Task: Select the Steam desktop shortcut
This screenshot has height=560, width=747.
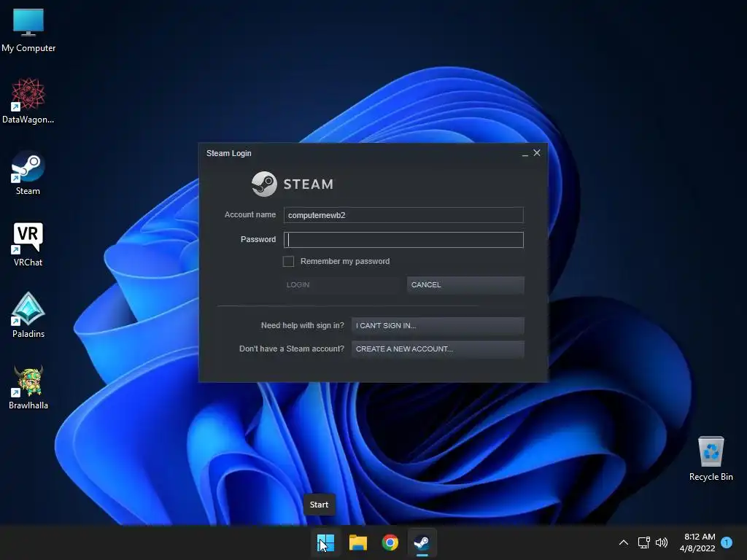Action: 28,173
